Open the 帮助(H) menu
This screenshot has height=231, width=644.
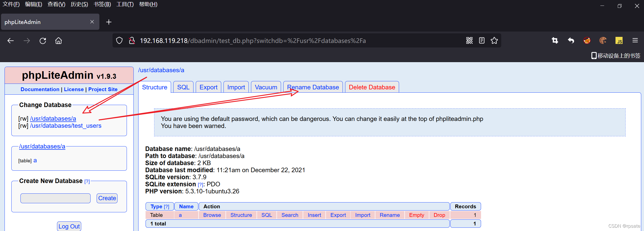pos(148,4)
